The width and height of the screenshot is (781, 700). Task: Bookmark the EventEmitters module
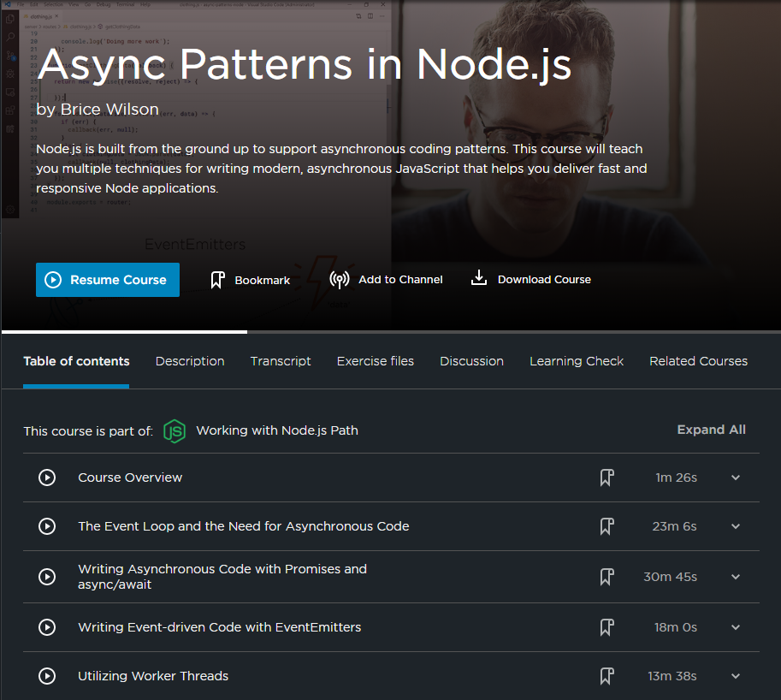click(x=606, y=627)
